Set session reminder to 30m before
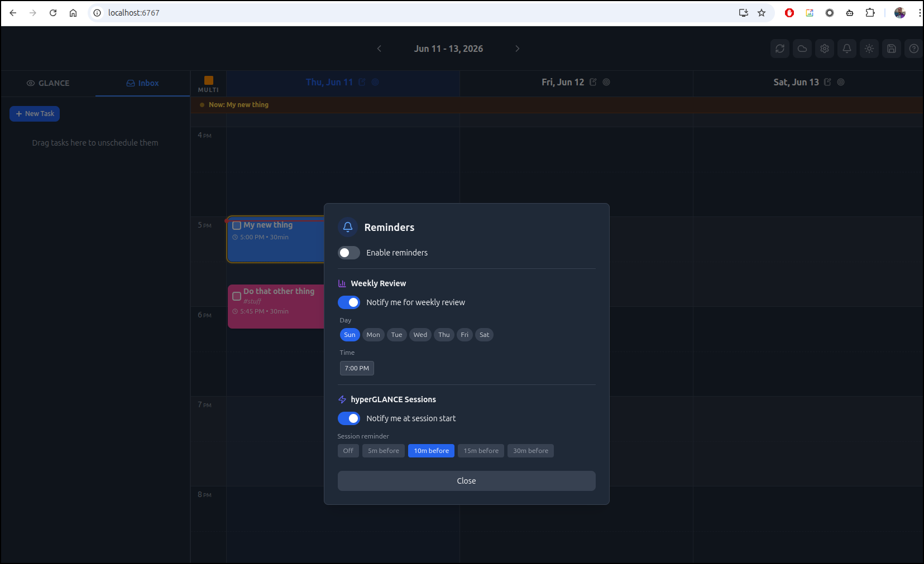The image size is (924, 564). [x=530, y=451]
